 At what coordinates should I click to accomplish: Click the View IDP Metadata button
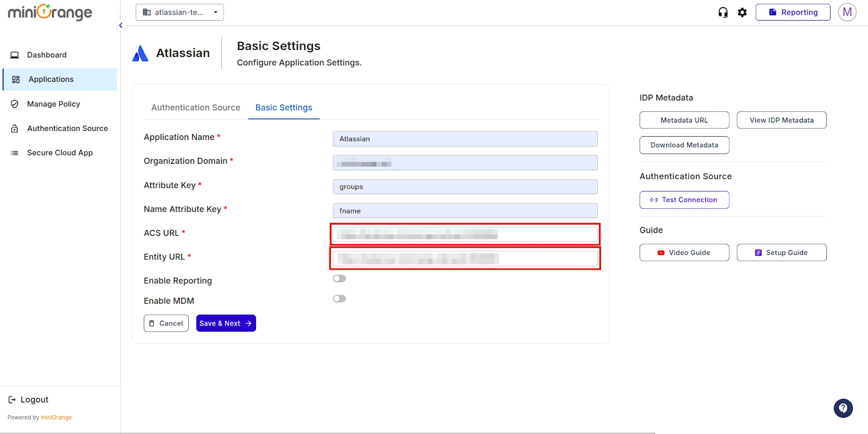pos(781,120)
